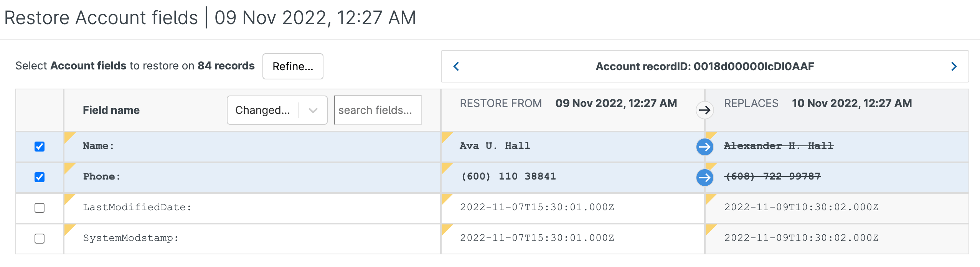Screen dimensions: 980x267
Task: Click the Refine button
Action: [x=293, y=66]
